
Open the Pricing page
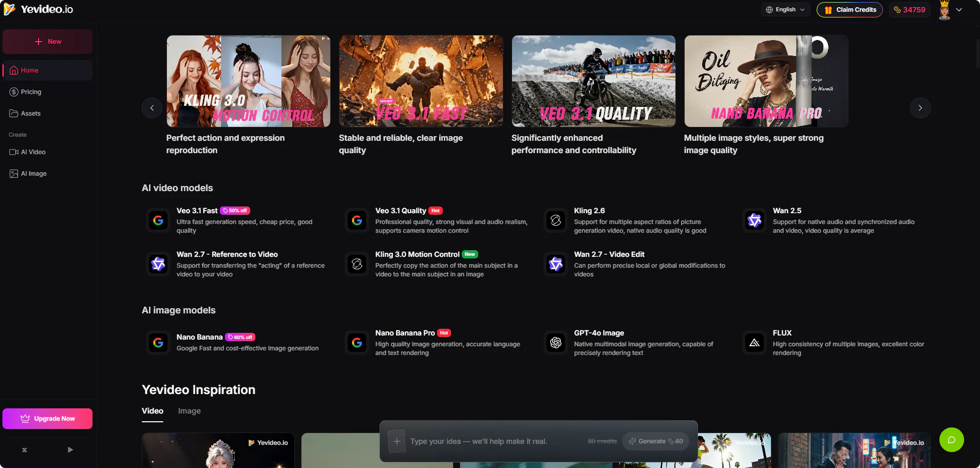tap(47, 92)
